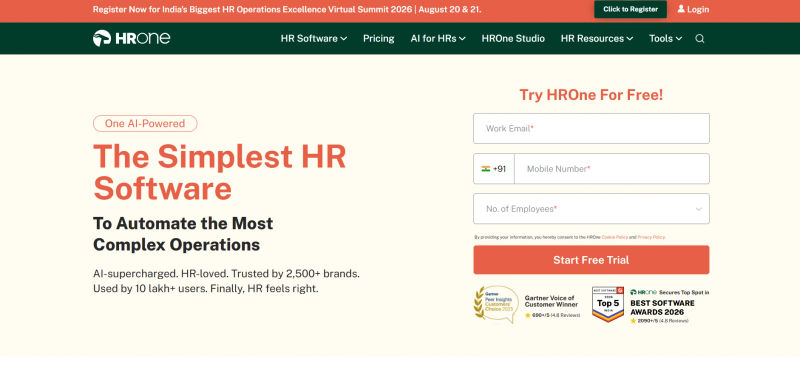800x387 pixels.
Task: Expand the HR Software menu
Action: coord(314,38)
